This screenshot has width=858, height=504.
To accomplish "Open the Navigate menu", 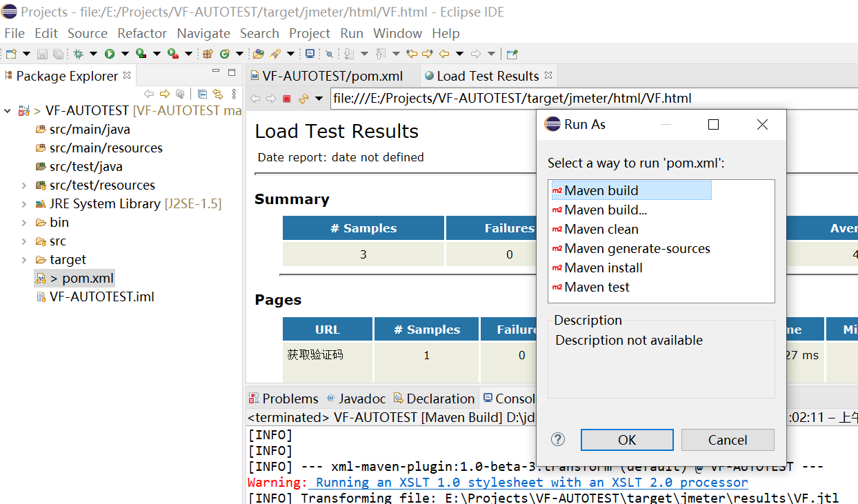I will point(204,33).
